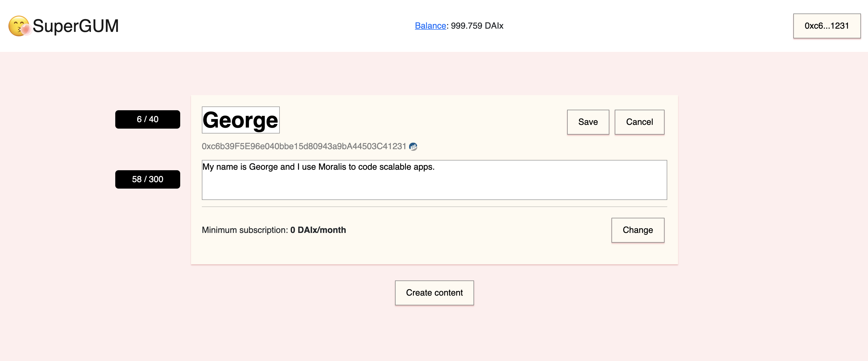Click the 999.759 DAIx balance value
This screenshot has width=868, height=361.
tap(477, 26)
